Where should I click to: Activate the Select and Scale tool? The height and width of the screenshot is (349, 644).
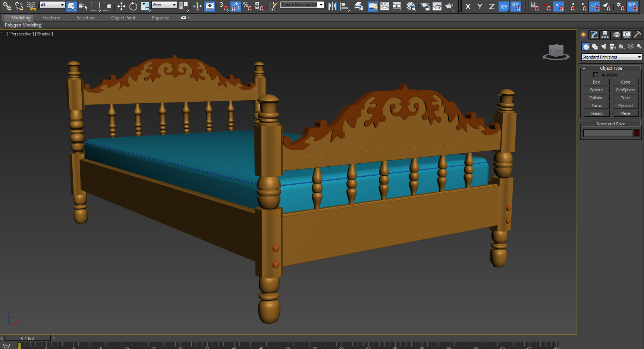145,6
